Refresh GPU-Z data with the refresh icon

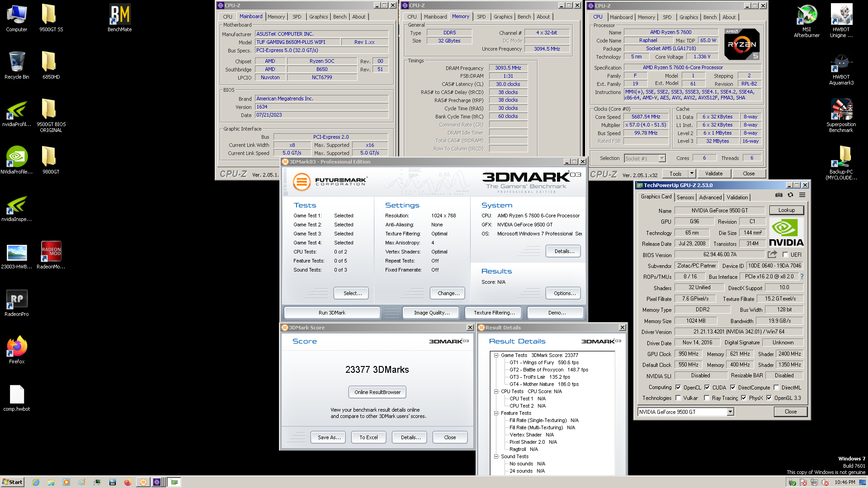(x=790, y=195)
